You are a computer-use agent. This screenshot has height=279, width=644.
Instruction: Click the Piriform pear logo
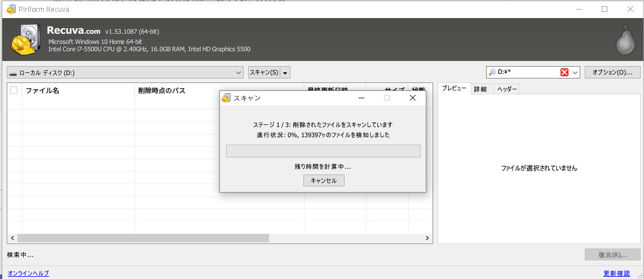[625, 40]
